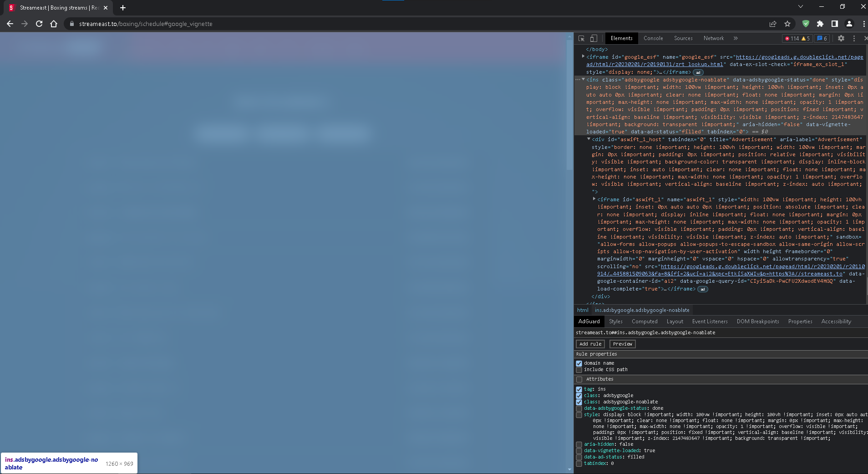
Task: Click the 114 errors counter
Action: click(792, 38)
